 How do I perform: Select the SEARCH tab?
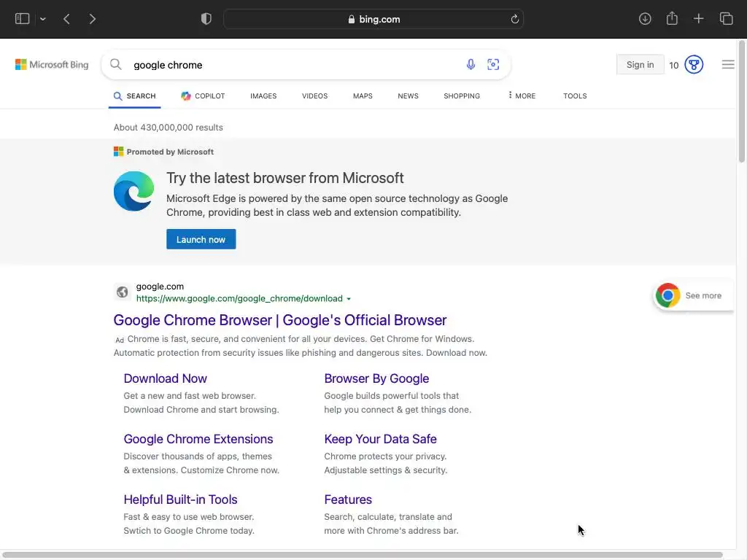click(x=135, y=96)
